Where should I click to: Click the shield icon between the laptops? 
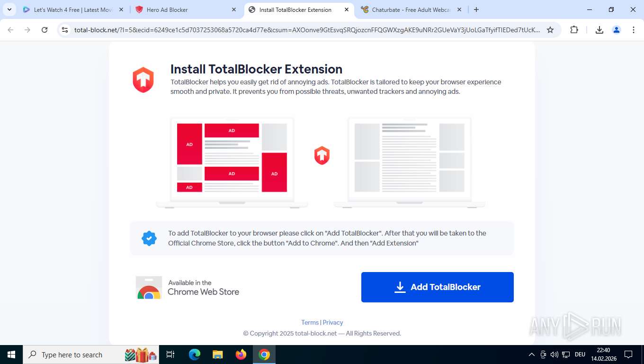click(x=322, y=155)
